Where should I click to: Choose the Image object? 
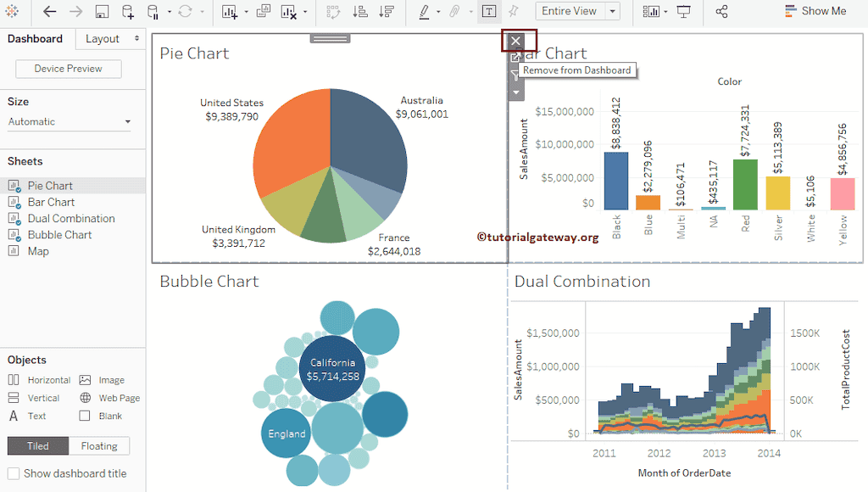point(102,380)
